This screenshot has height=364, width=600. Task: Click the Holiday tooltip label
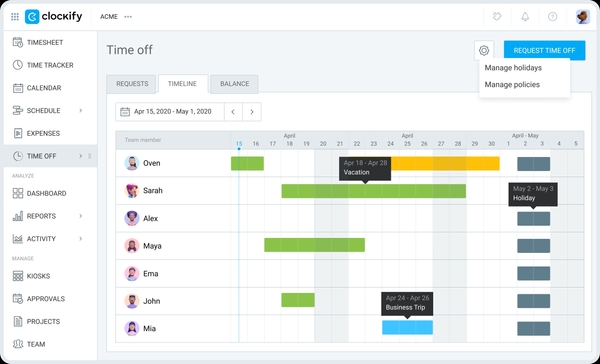pos(524,198)
